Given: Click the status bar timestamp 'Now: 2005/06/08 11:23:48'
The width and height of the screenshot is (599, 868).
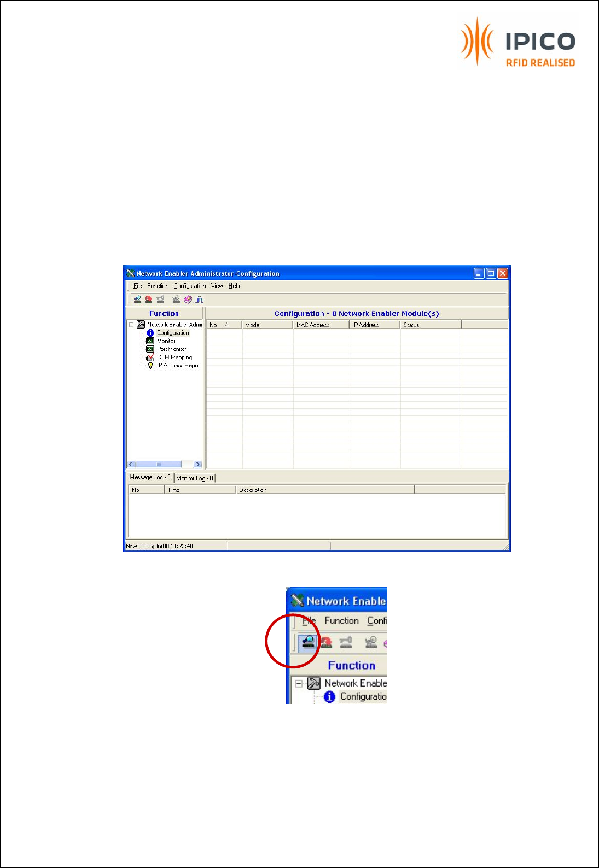Looking at the screenshot, I should 159,546.
